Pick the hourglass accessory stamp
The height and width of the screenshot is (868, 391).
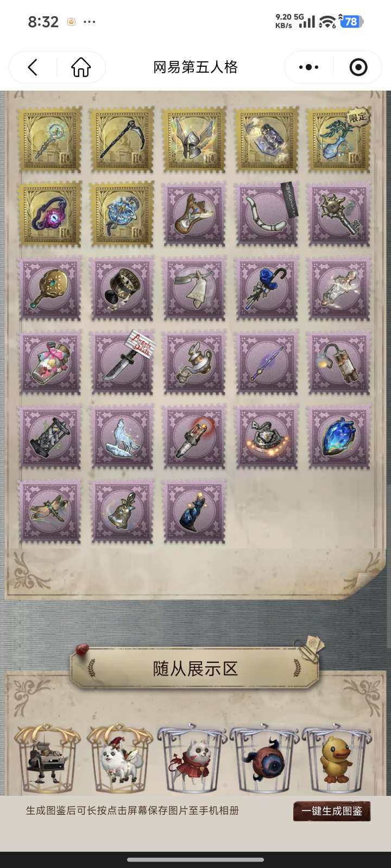[50, 437]
